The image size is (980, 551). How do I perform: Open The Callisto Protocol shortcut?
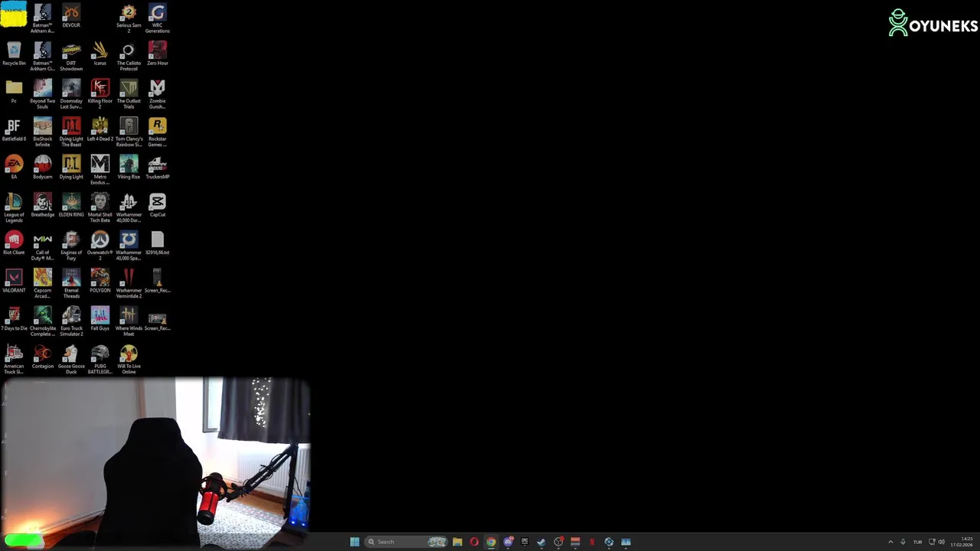(129, 56)
